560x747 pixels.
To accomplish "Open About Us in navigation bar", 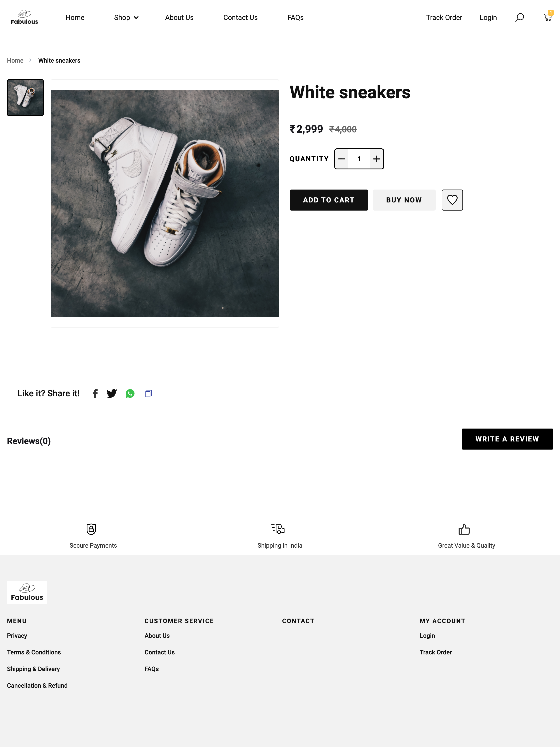I will [x=179, y=18].
